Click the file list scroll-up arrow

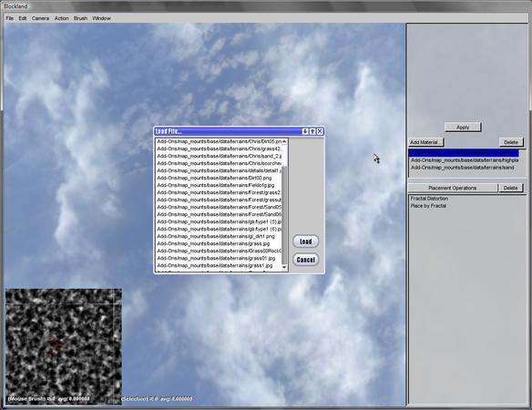pyautogui.click(x=284, y=141)
